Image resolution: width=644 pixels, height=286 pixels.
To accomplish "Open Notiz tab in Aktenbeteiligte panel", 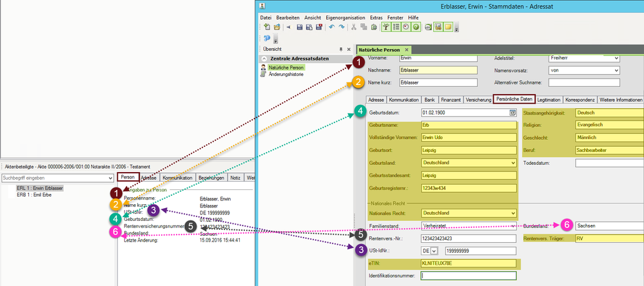I will (235, 178).
